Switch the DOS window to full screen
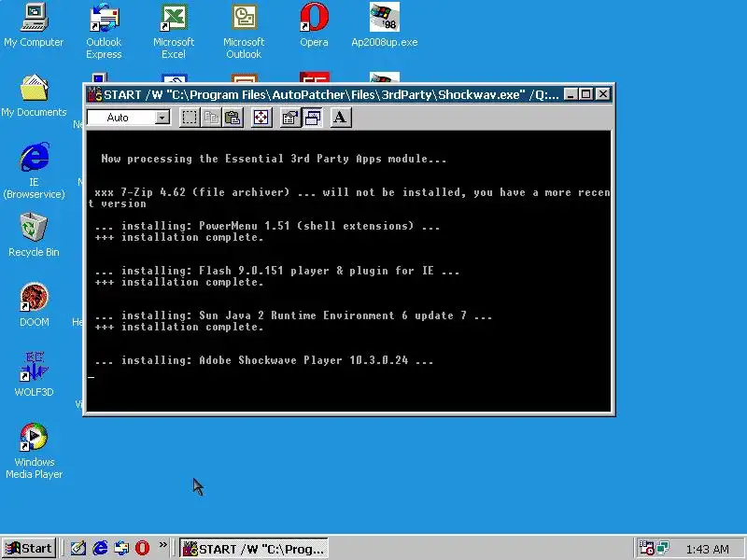Image resolution: width=747 pixels, height=560 pixels. point(261,118)
